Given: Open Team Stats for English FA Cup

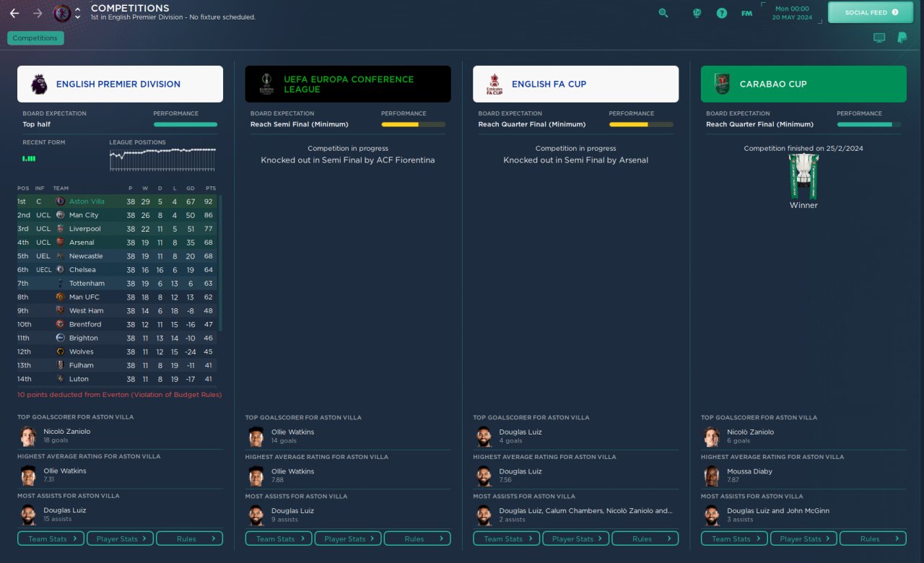Looking at the screenshot, I should (507, 538).
